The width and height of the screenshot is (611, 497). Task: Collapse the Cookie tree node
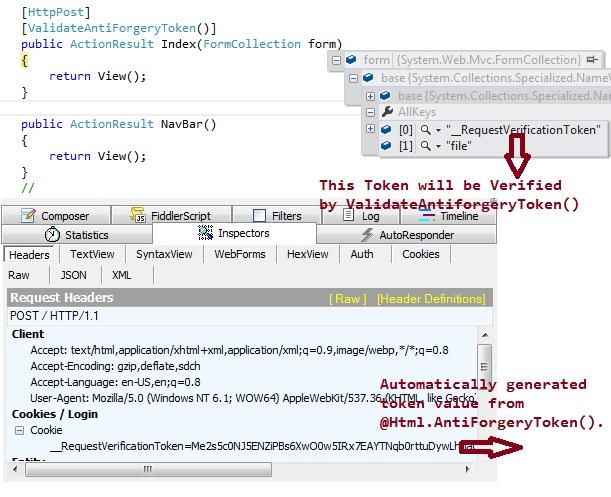pos(18,430)
